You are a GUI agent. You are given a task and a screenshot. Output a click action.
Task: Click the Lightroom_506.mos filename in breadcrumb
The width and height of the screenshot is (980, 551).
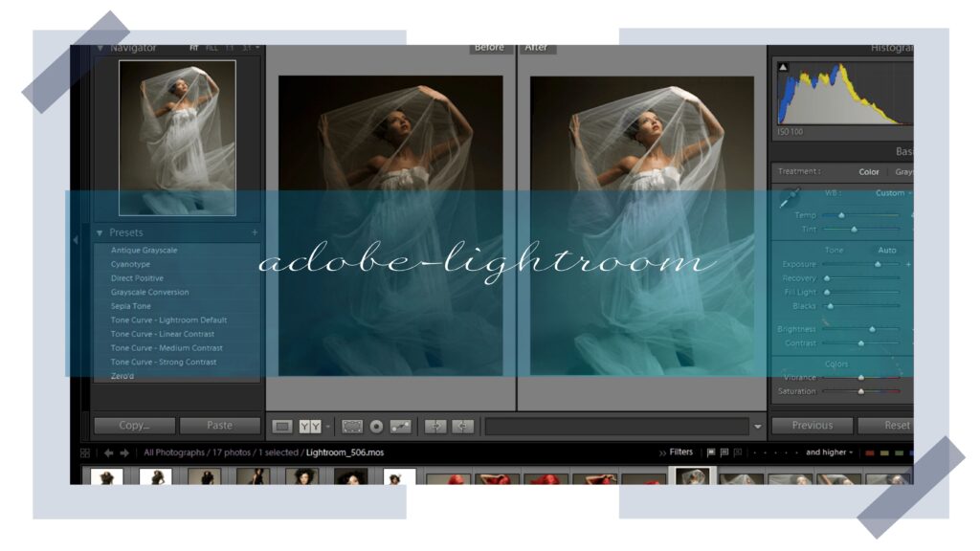345,452
